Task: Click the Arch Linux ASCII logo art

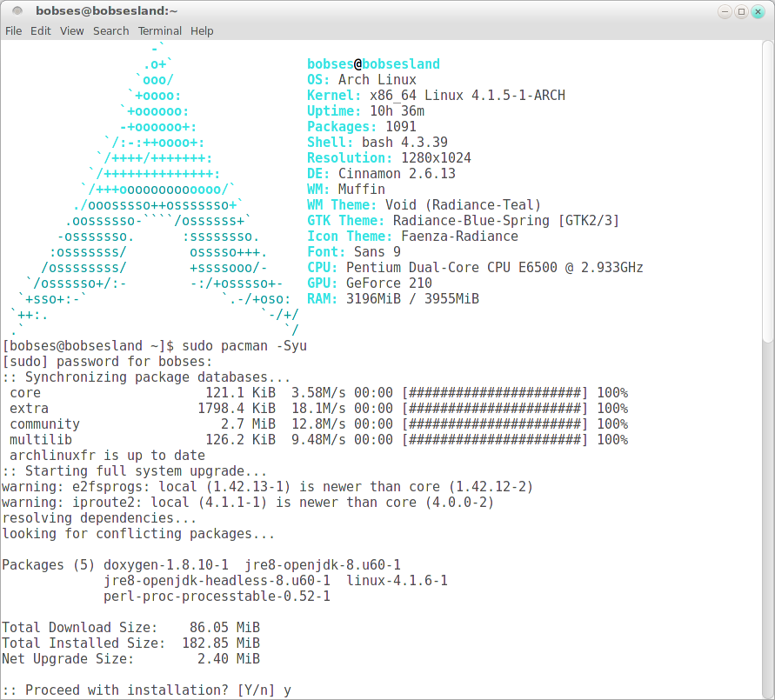Action: tap(154, 190)
